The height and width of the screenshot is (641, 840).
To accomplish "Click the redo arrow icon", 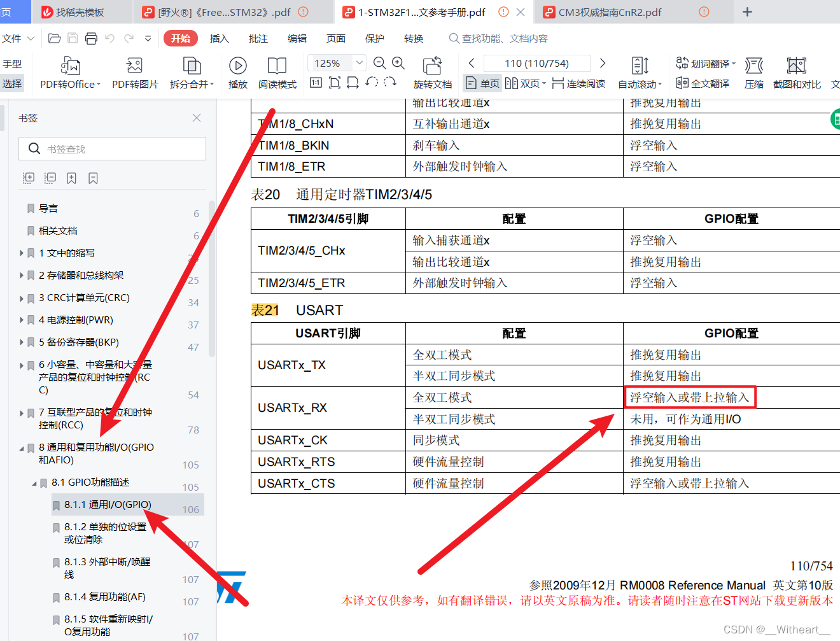I will [129, 38].
